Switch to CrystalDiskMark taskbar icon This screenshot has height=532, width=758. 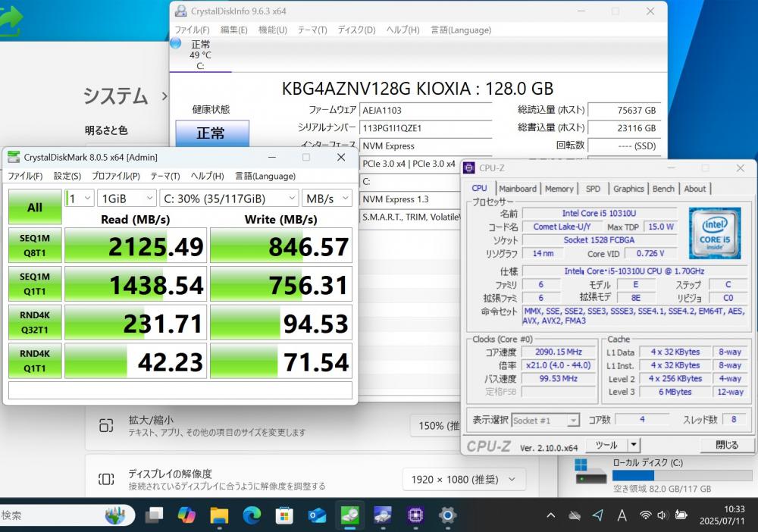pyautogui.click(x=350, y=515)
